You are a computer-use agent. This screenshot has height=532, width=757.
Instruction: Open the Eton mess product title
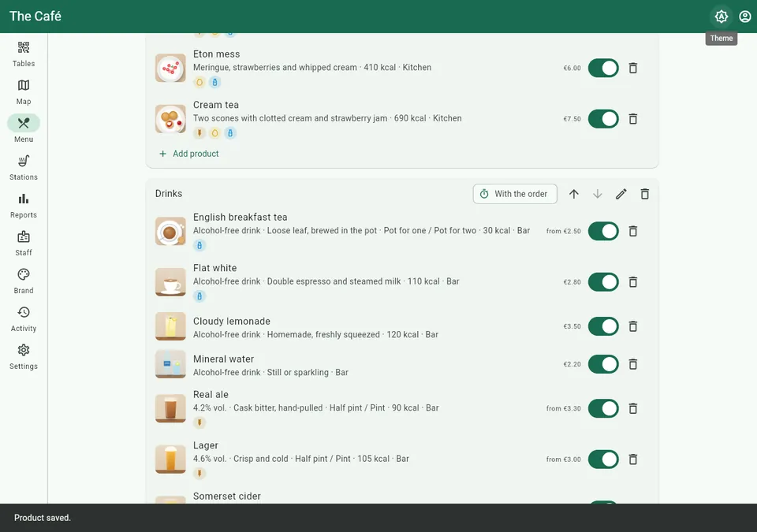point(216,54)
